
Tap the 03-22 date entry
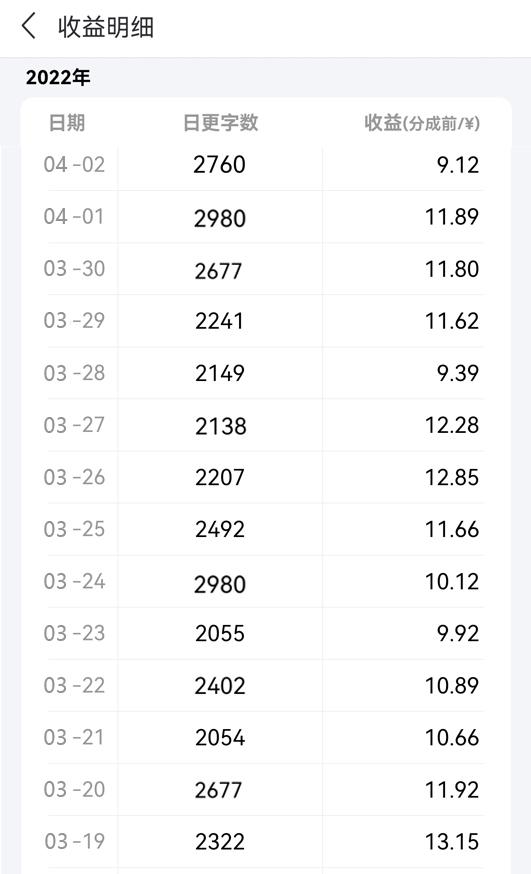coord(75,685)
